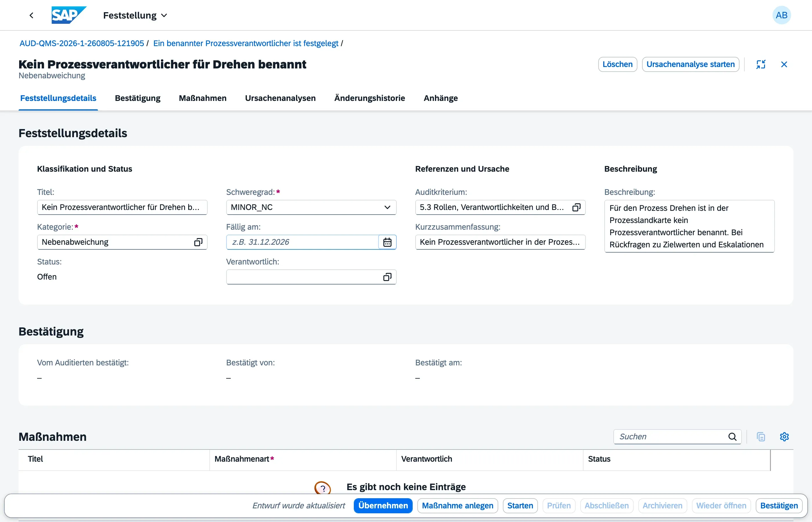Image resolution: width=812 pixels, height=522 pixels.
Task: Open breadcrumb Ein benannter Prozessverantwortlicher ist festgelegt
Action: [x=246, y=43]
